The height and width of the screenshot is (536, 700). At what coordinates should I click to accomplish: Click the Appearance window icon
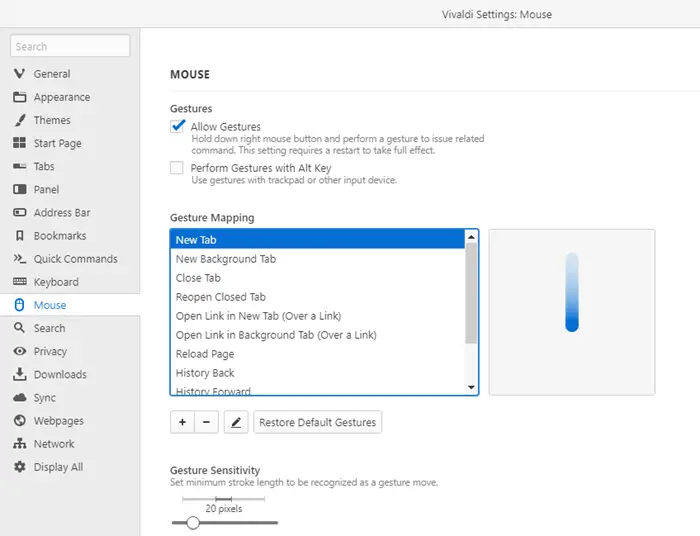coord(19,97)
